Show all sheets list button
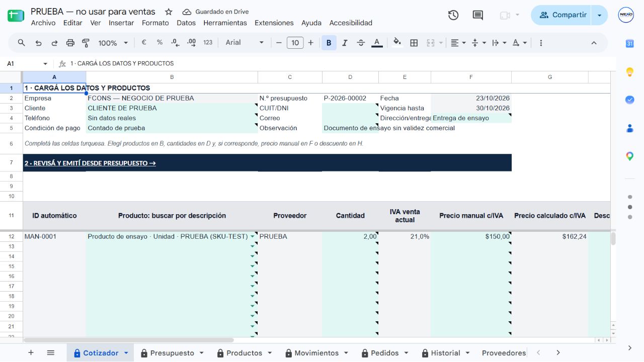 click(50, 353)
